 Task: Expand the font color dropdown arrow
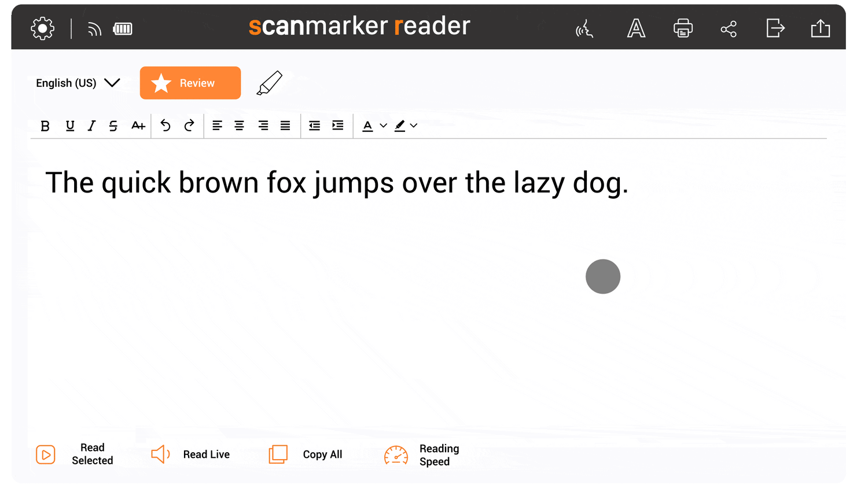tap(383, 125)
